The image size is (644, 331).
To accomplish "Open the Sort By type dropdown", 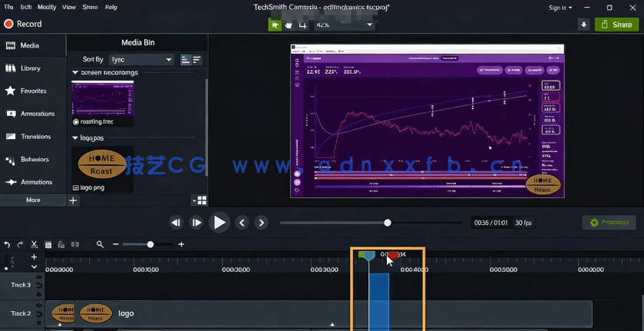I will click(x=141, y=60).
